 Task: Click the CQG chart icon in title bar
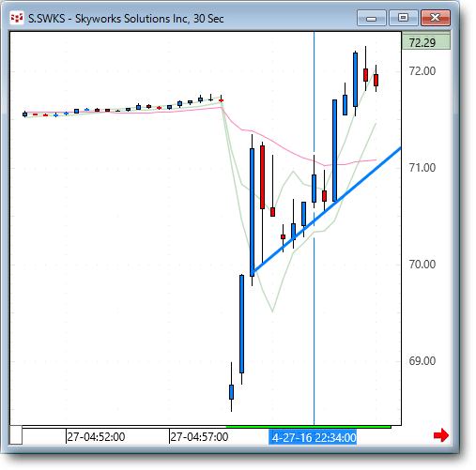point(17,18)
